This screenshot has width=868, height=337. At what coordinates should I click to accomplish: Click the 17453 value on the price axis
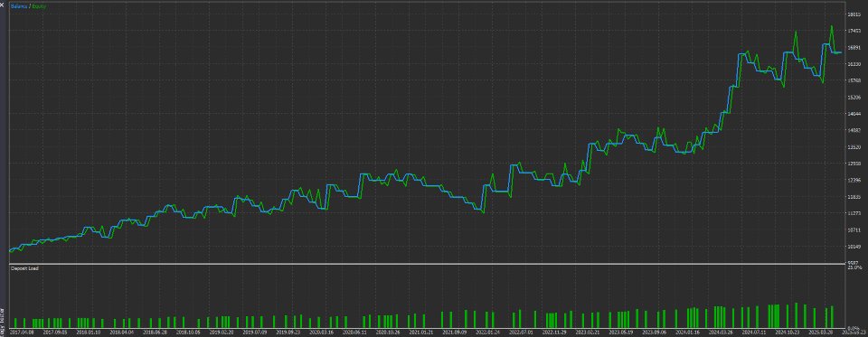coord(854,32)
